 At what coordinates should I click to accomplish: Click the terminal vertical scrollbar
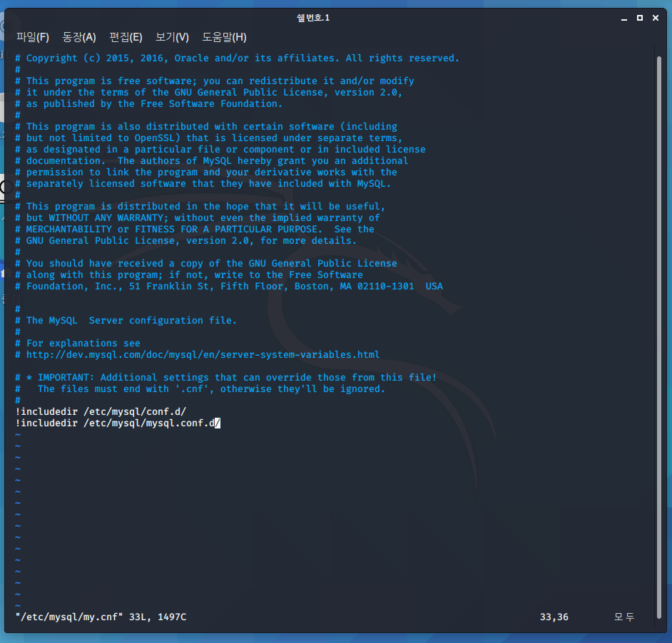coord(659,337)
